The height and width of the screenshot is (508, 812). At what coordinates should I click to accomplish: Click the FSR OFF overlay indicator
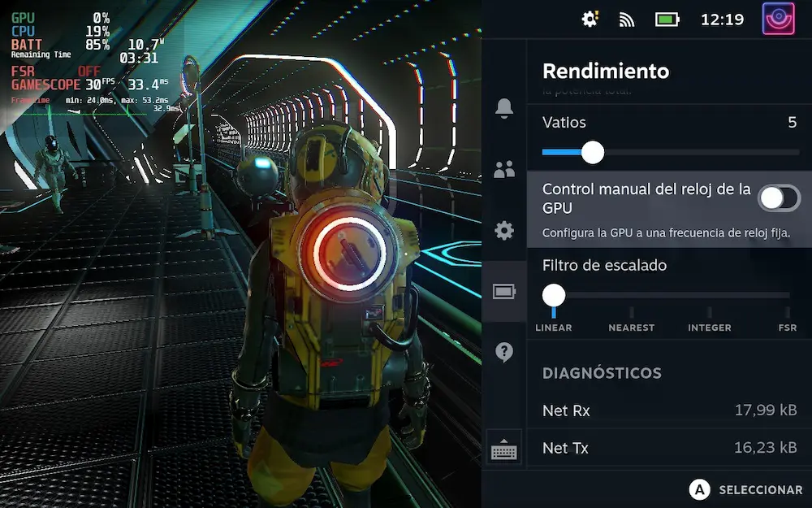(x=56, y=71)
